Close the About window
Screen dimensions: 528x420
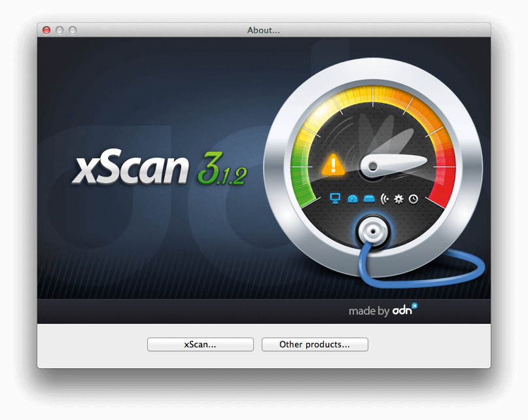click(x=46, y=30)
